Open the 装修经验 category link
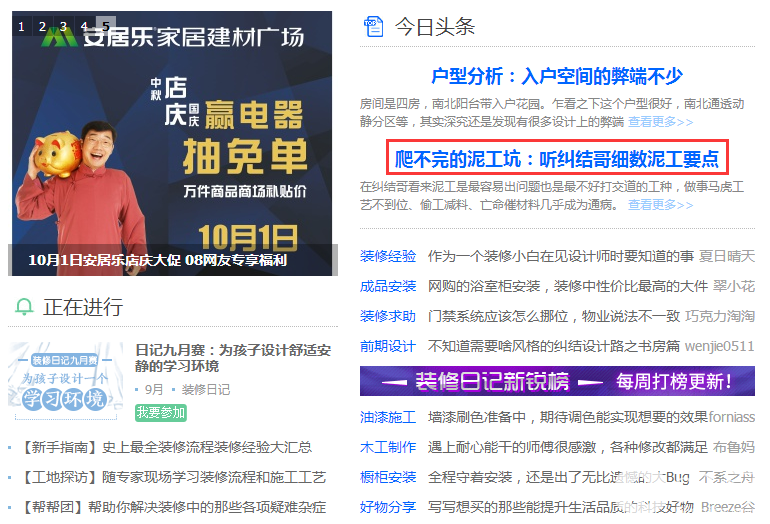The width and height of the screenshot is (770, 524). (388, 256)
